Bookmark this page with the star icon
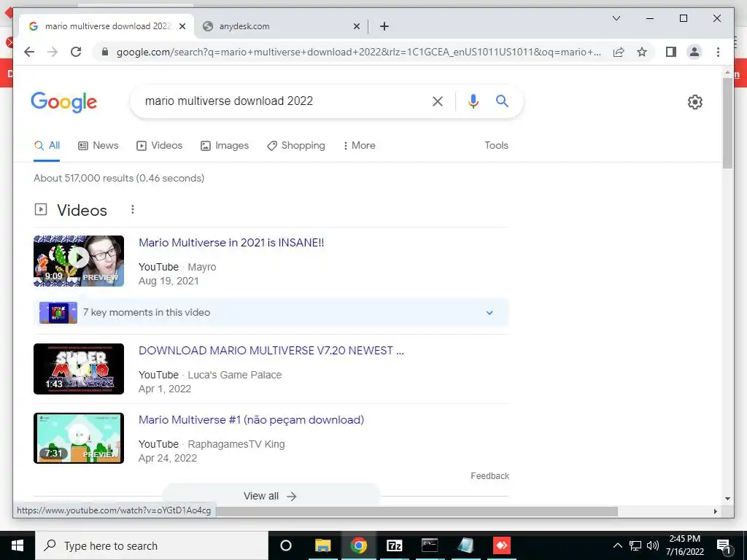Viewport: 747px width, 560px height. (642, 52)
